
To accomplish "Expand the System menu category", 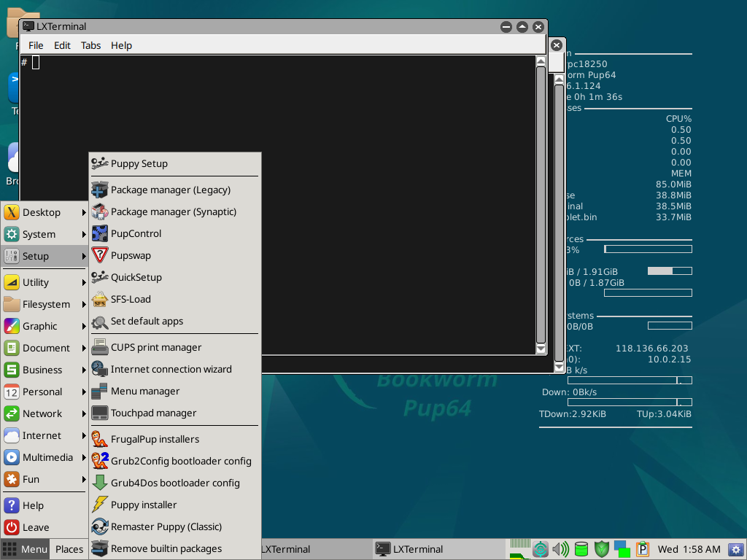I will [x=44, y=234].
